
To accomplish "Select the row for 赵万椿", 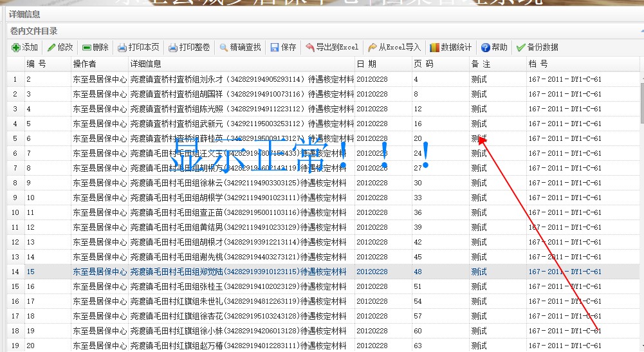I will pyautogui.click(x=323, y=346).
